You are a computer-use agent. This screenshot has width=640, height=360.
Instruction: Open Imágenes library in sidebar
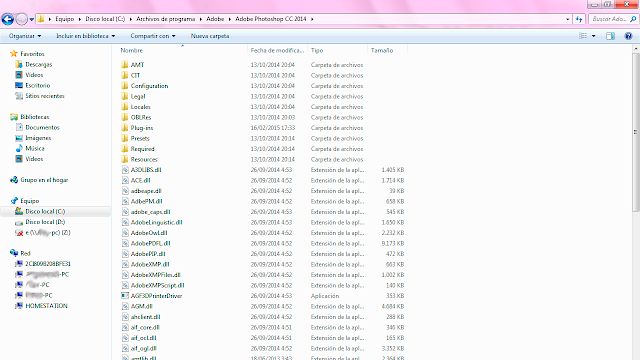click(x=38, y=138)
